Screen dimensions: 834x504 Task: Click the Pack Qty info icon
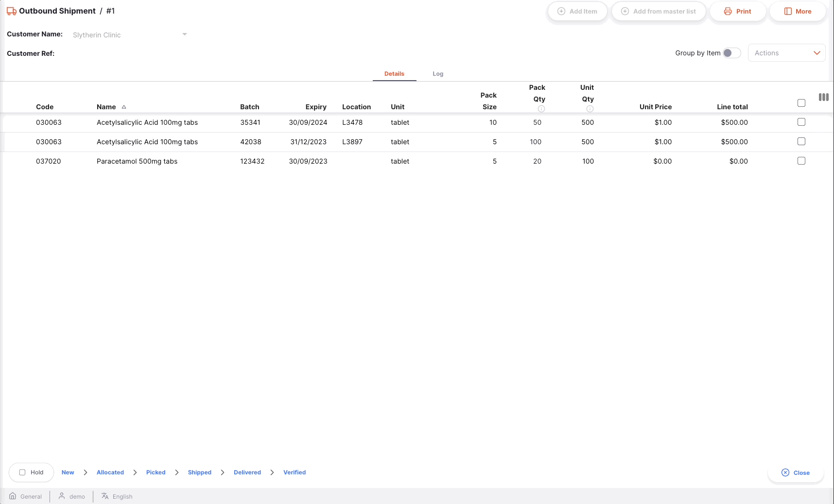point(541,109)
